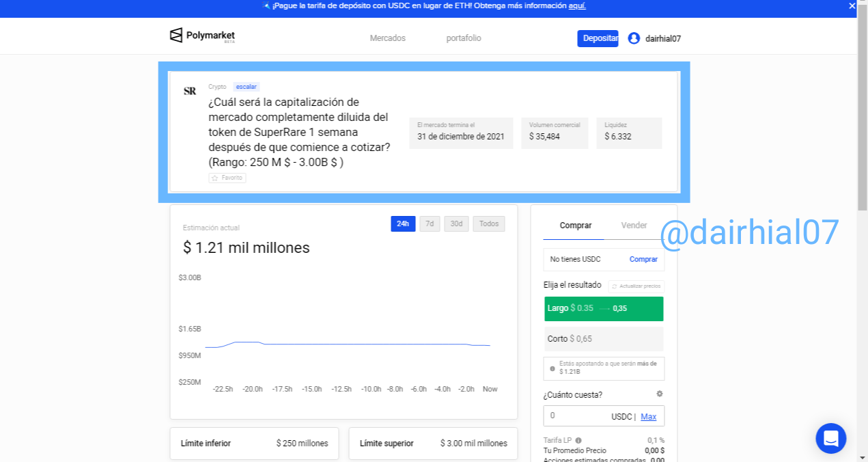Click Actualizar precios refresh button
The image size is (868, 462).
click(x=636, y=286)
